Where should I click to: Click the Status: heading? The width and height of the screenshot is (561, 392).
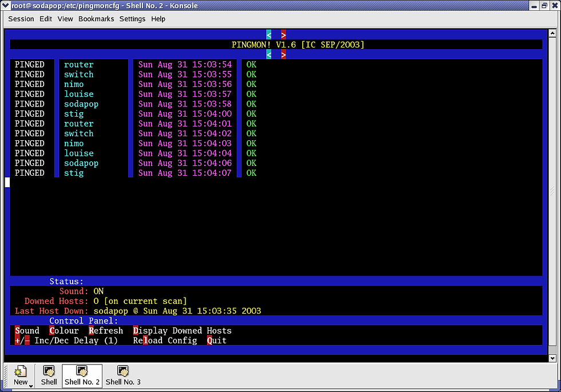click(x=66, y=282)
